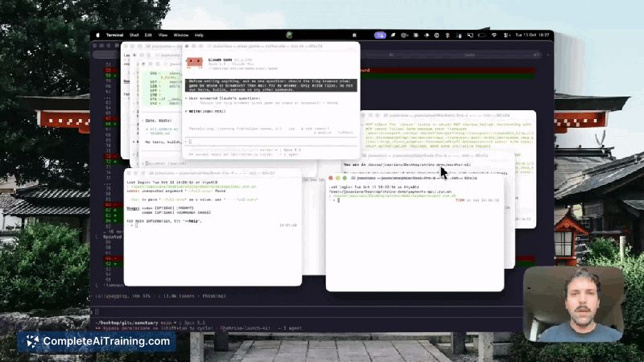
Task: Open the Edit menu
Action: pyautogui.click(x=148, y=35)
